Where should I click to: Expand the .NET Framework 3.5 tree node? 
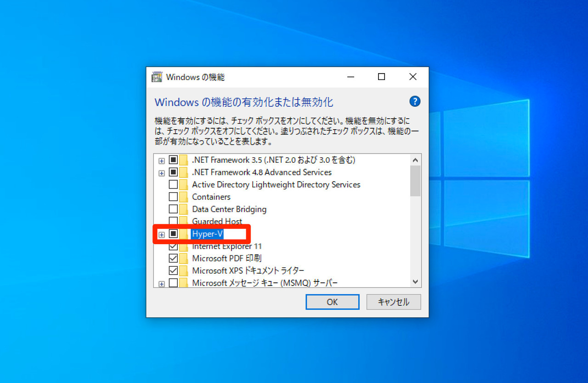(x=161, y=161)
